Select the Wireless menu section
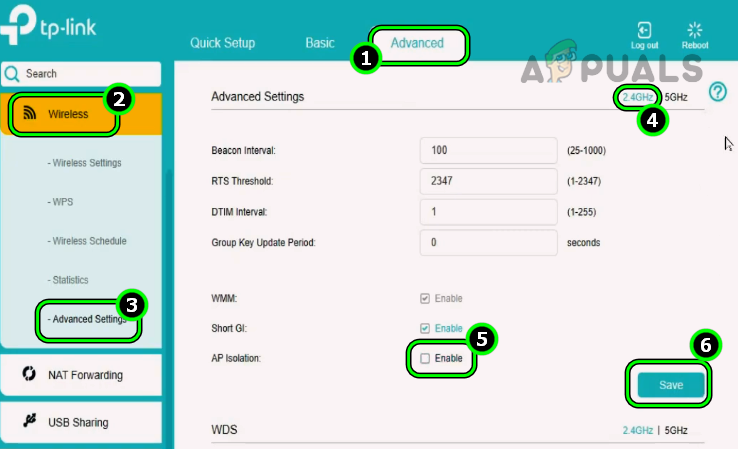This screenshot has height=449, width=738. [81, 113]
